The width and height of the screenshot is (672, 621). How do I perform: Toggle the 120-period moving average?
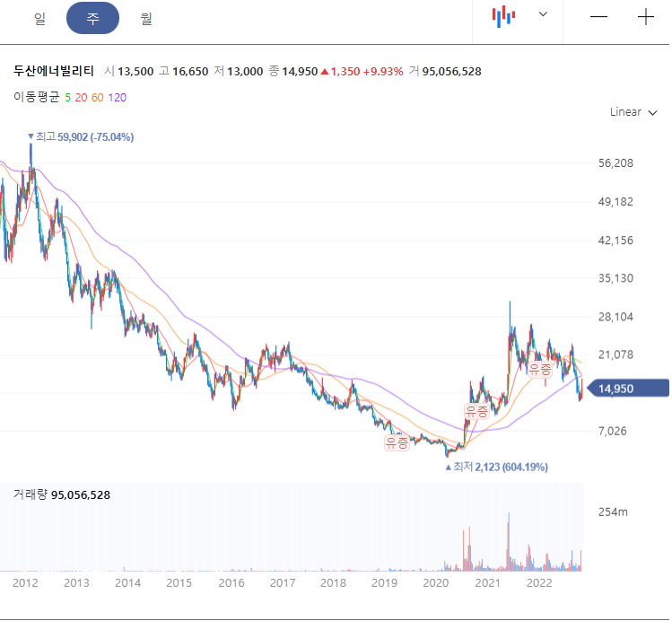click(x=117, y=98)
